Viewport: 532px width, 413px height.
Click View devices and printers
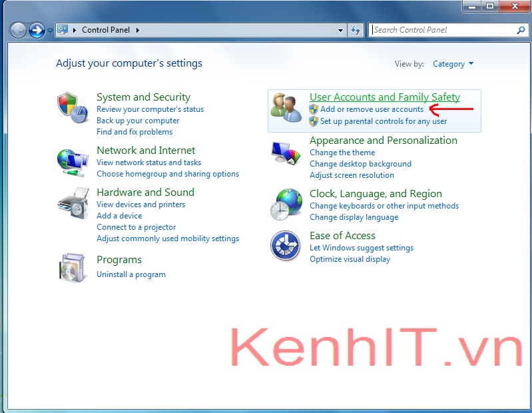coord(140,205)
